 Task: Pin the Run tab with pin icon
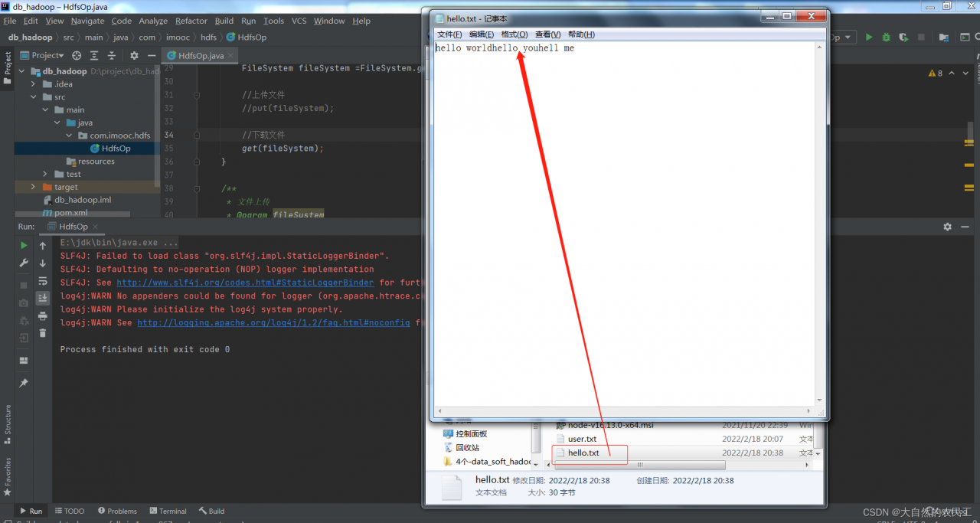click(24, 383)
